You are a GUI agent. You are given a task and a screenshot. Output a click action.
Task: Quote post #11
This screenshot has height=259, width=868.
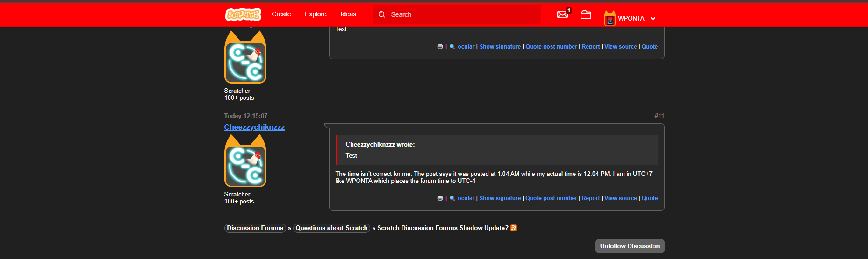click(x=650, y=198)
